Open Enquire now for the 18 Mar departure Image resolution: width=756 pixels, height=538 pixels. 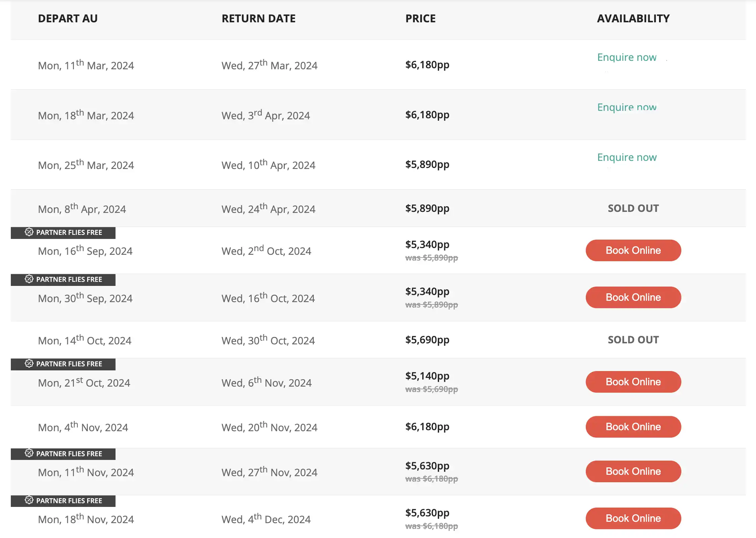(x=627, y=107)
